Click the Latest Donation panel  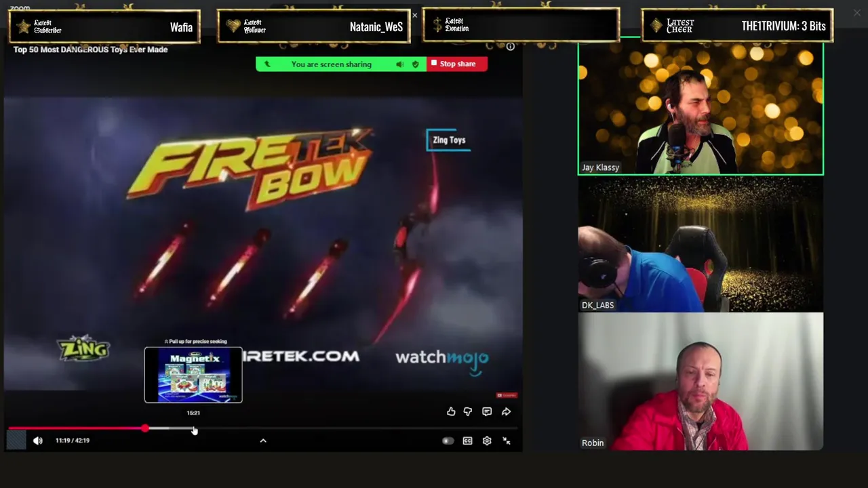point(521,25)
